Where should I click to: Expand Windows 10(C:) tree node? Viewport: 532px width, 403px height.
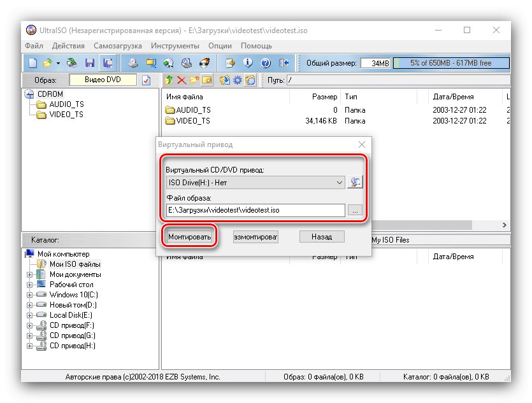29,295
